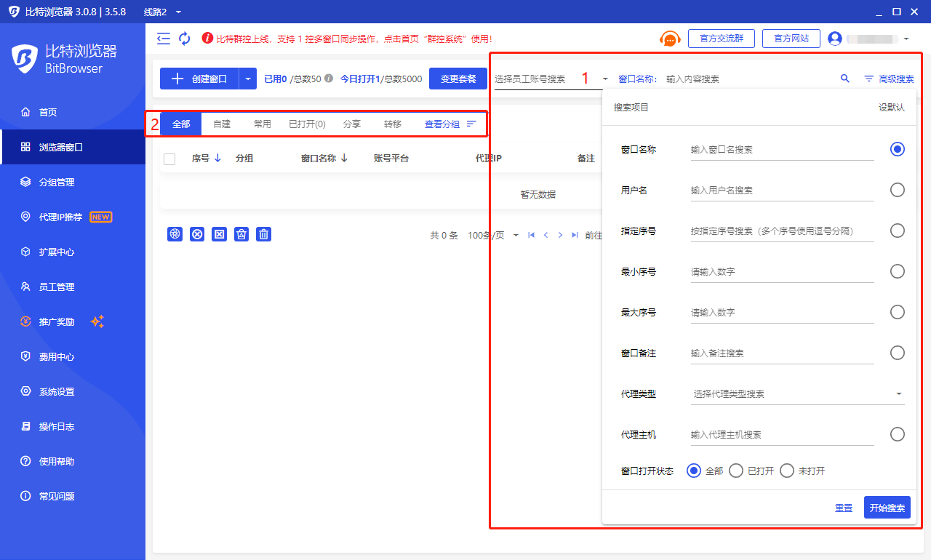
Task: Click the sort arrow beside 窗口名称 column
Action: coord(344,158)
